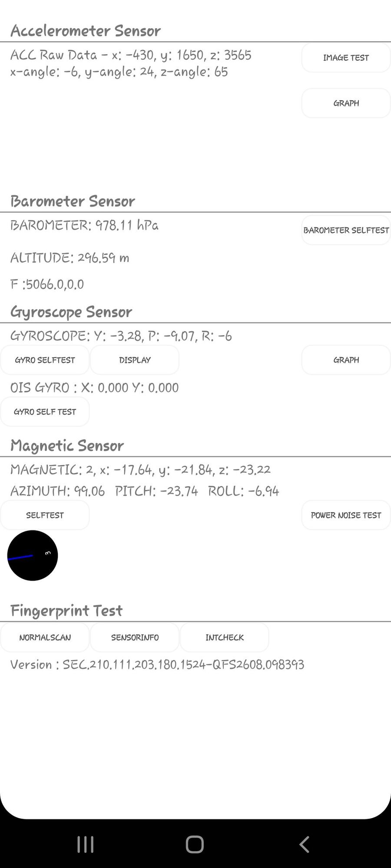Viewport: 391px width, 868px height.
Task: Open accelerometer IMAGE TEST
Action: 346,58
